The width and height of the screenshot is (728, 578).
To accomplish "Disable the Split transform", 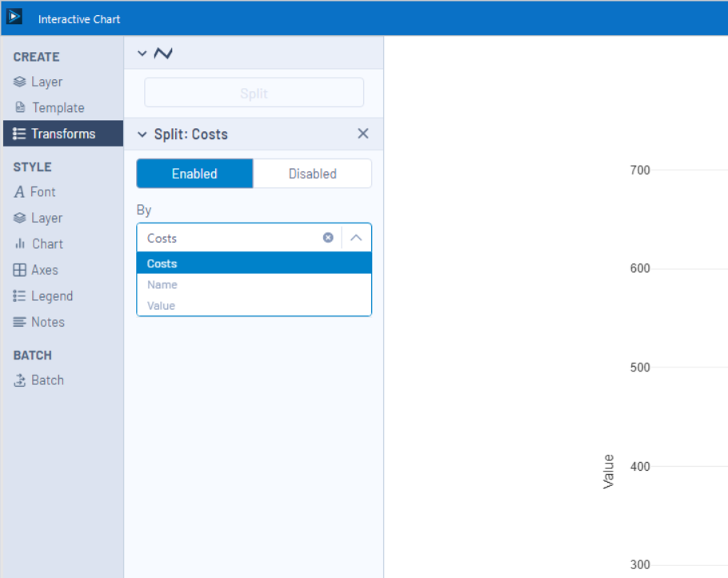I will (x=312, y=173).
